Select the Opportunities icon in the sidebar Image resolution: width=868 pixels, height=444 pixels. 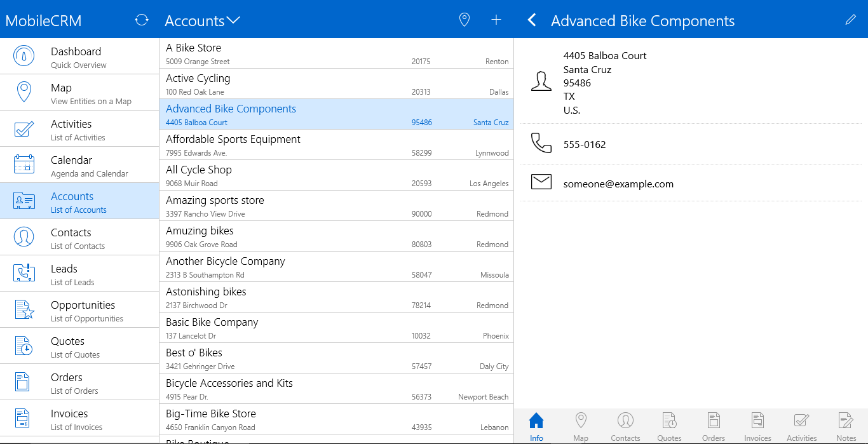click(24, 309)
